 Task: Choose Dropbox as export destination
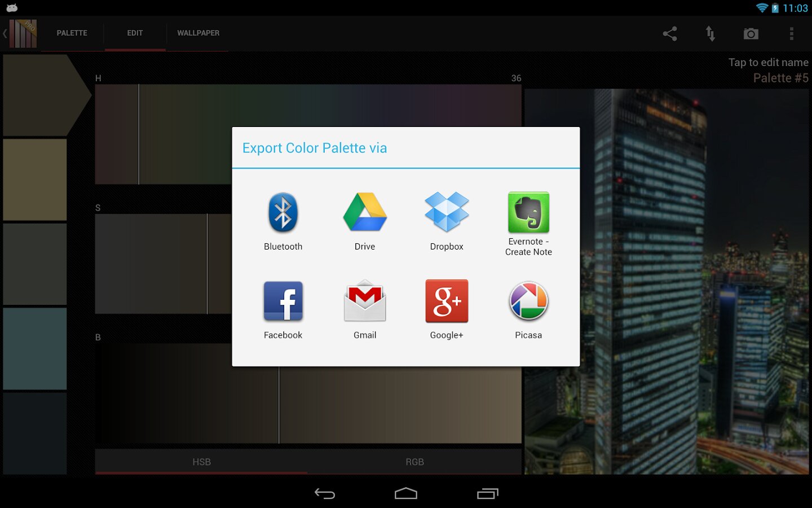pos(447,221)
